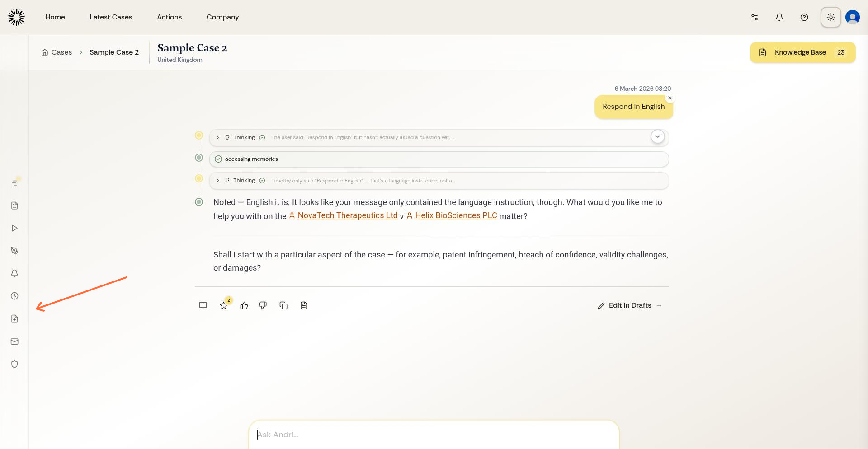This screenshot has width=868, height=449.
Task: Remove the Respond in English message
Action: point(670,98)
